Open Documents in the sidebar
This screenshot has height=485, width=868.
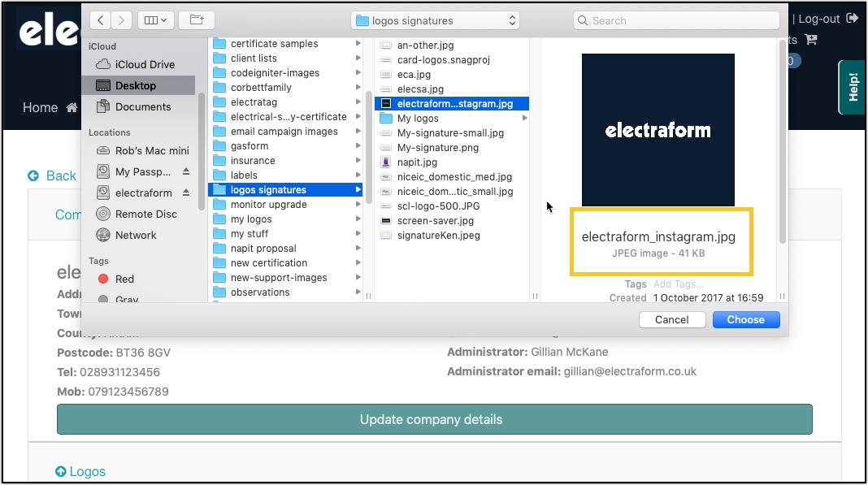tap(138, 107)
